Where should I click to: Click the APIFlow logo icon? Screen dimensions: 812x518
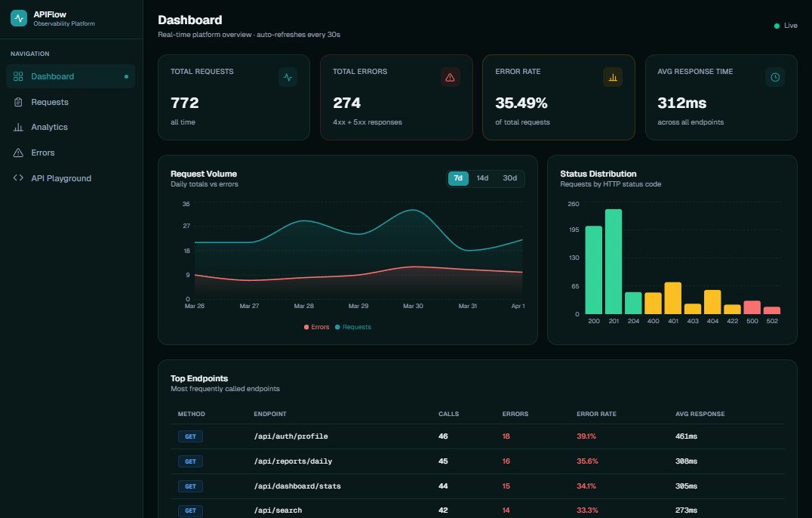pyautogui.click(x=19, y=18)
